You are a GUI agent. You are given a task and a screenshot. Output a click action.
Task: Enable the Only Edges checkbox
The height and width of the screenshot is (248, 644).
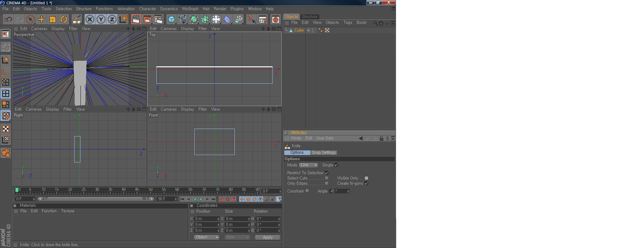point(327,183)
